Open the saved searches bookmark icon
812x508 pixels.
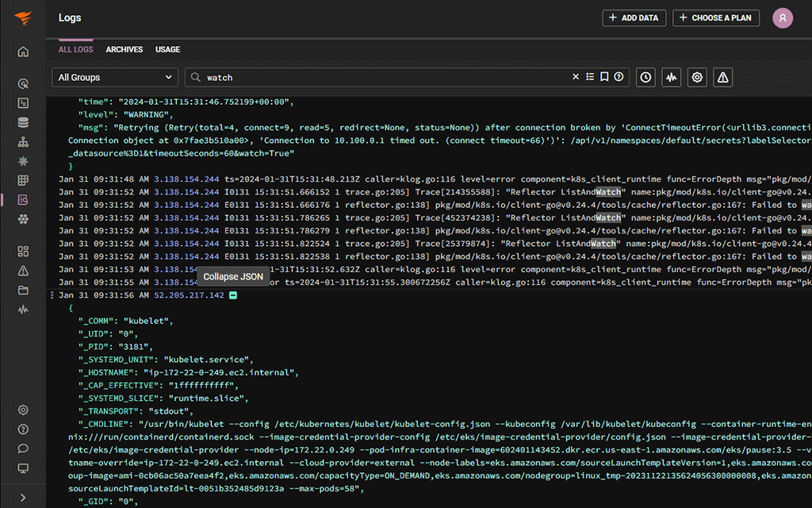tap(603, 77)
